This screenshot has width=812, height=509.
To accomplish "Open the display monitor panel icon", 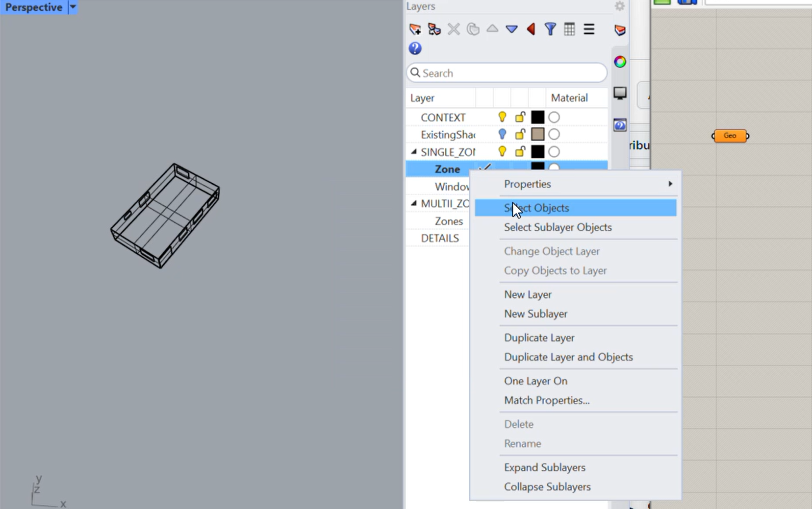I will [x=620, y=93].
